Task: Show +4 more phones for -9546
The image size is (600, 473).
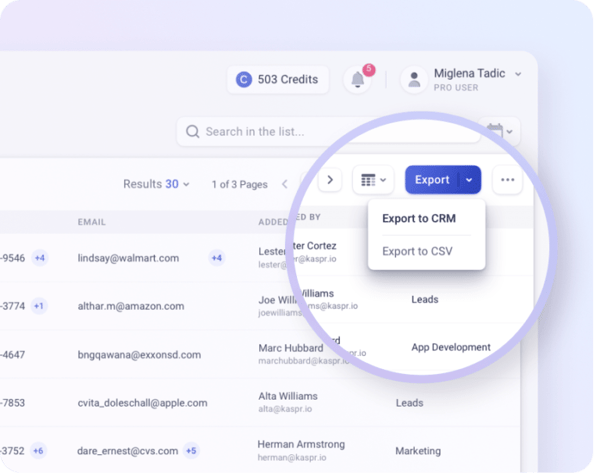Action: coord(40,258)
